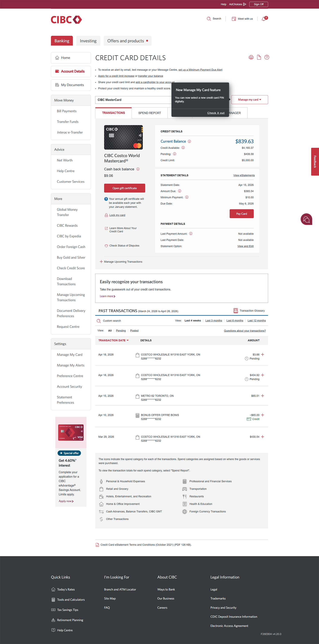319x644 pixels.
Task: Switch to the Spend Report tab
Action: tap(150, 113)
